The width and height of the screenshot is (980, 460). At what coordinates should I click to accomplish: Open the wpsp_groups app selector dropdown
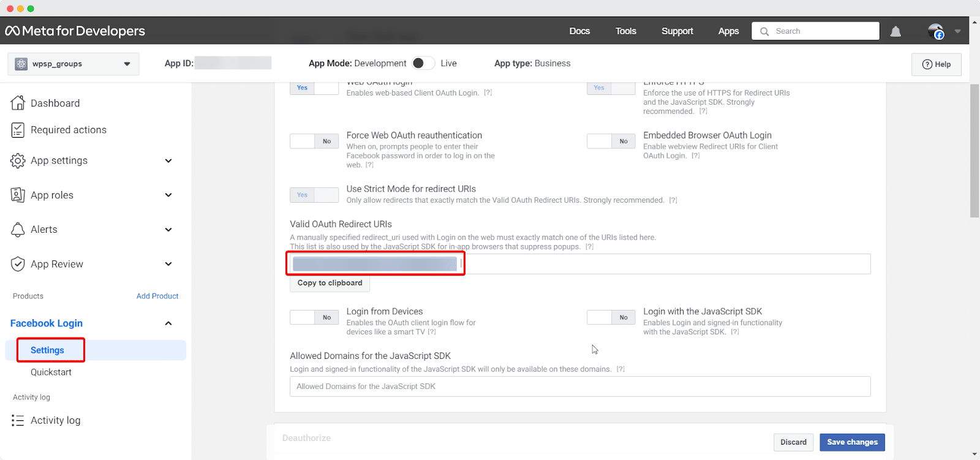tap(73, 64)
